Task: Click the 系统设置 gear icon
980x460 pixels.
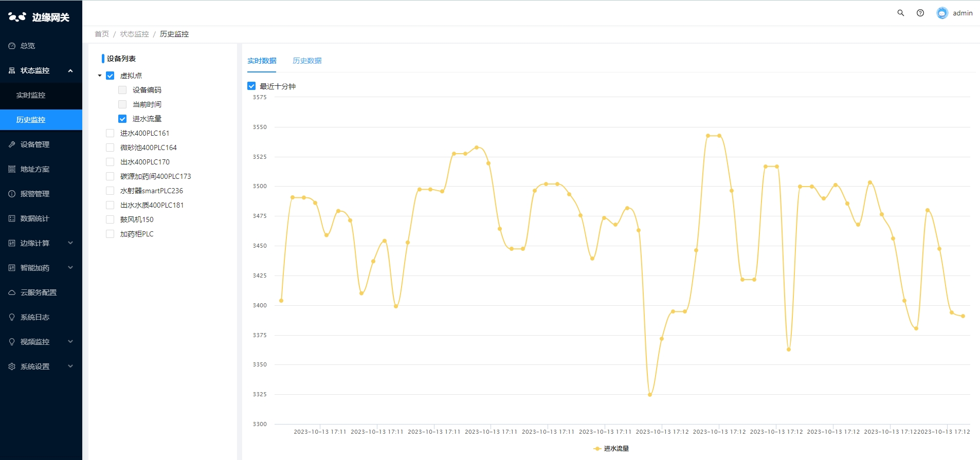Action: coord(12,366)
